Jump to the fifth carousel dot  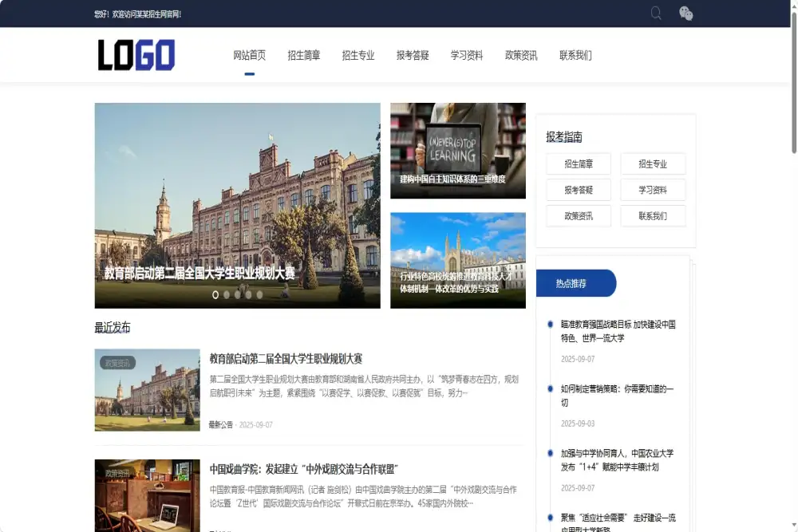259,294
